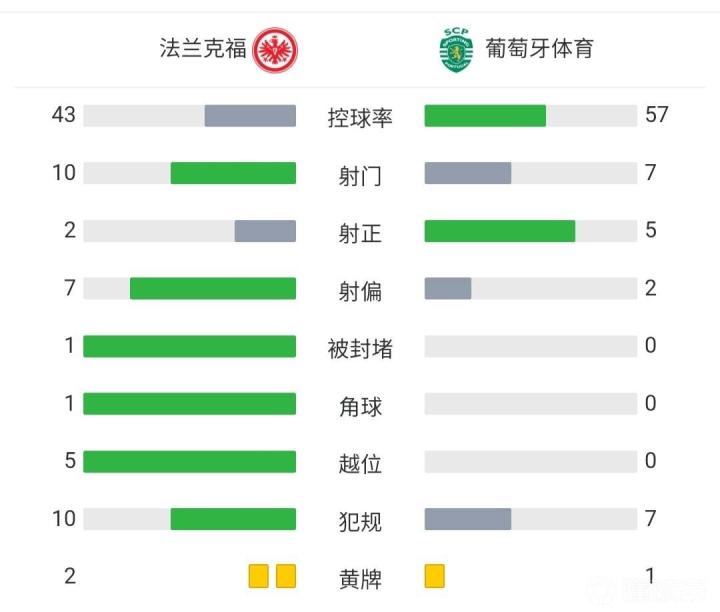Click Sporting's green shots-on-target bar
Image resolution: width=720 pixels, height=612 pixels.
point(500,231)
